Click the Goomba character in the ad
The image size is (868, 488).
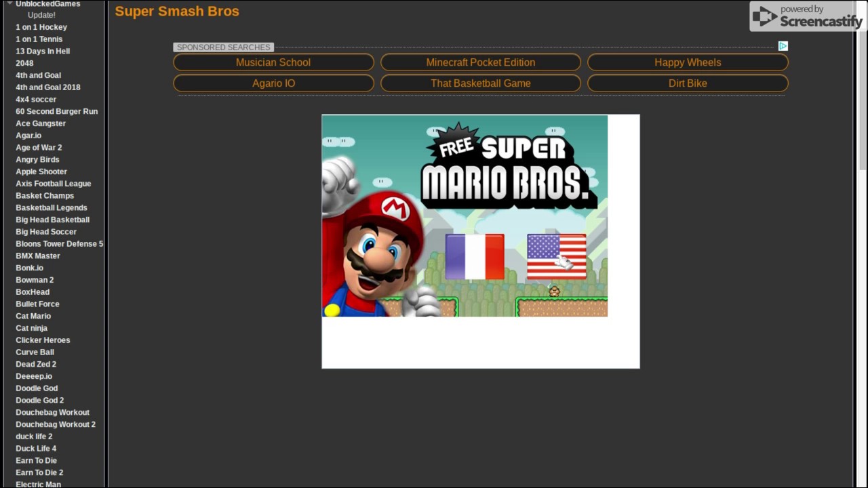554,291
